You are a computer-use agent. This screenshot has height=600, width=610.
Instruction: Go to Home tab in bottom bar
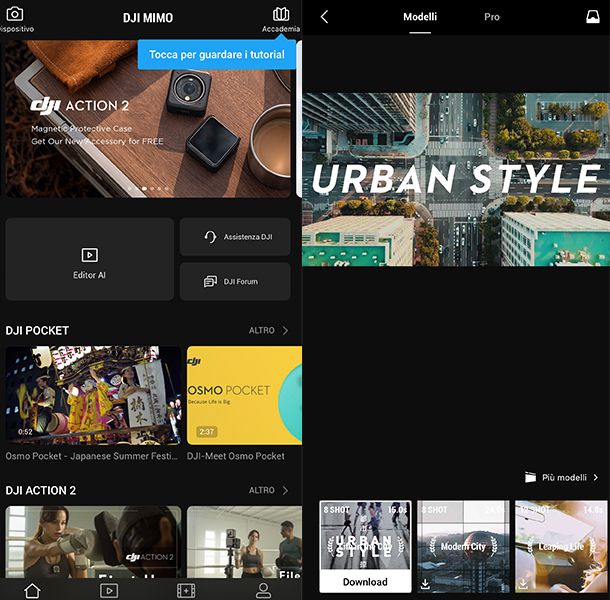[32, 591]
